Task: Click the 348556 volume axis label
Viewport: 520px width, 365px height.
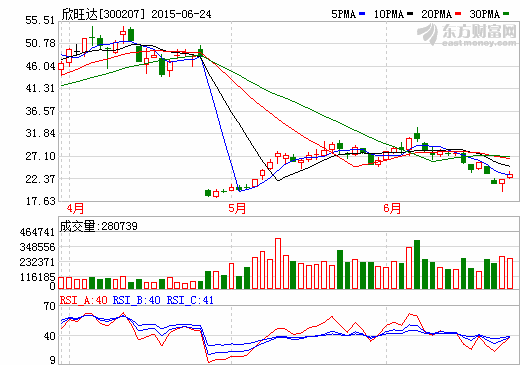Action: (37, 247)
